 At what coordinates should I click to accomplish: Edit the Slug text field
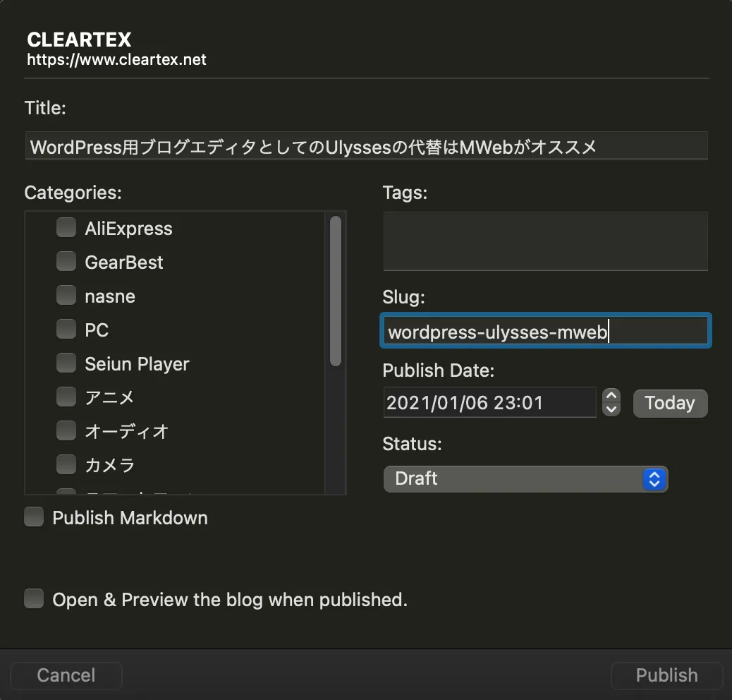coord(545,330)
